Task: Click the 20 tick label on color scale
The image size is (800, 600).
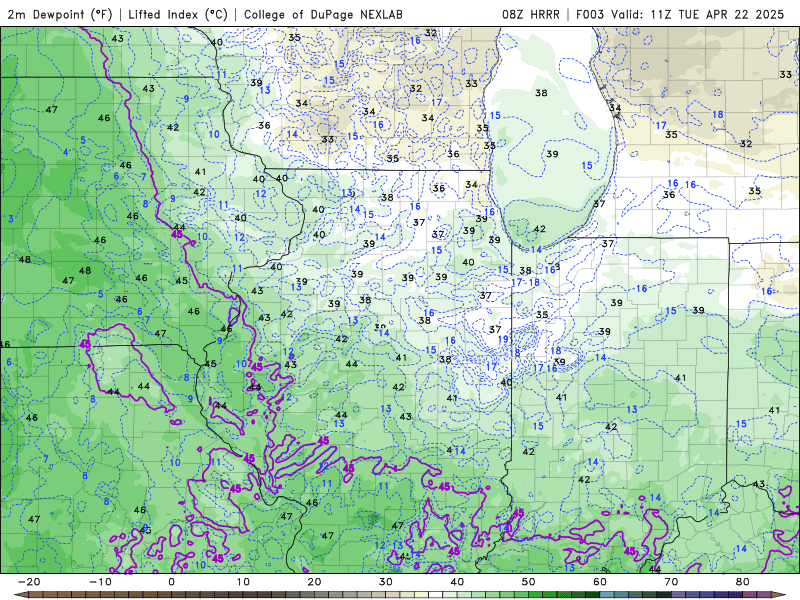Action: pyautogui.click(x=314, y=582)
